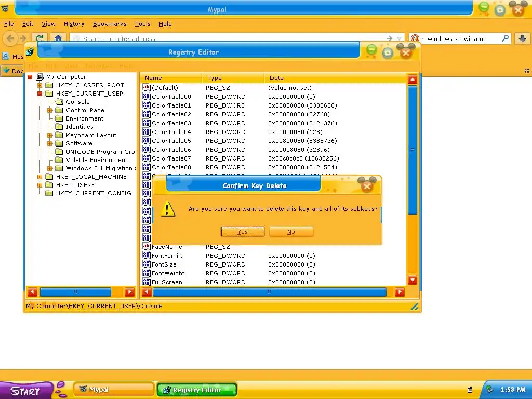Click the ColorTable06 DWORD icon
This screenshot has width=532, height=399.
click(146, 149)
